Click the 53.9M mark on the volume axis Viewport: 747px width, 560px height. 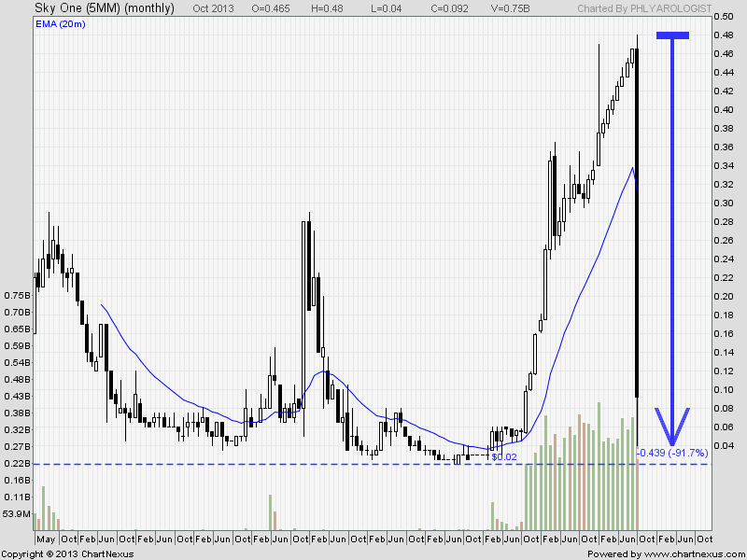coord(16,514)
